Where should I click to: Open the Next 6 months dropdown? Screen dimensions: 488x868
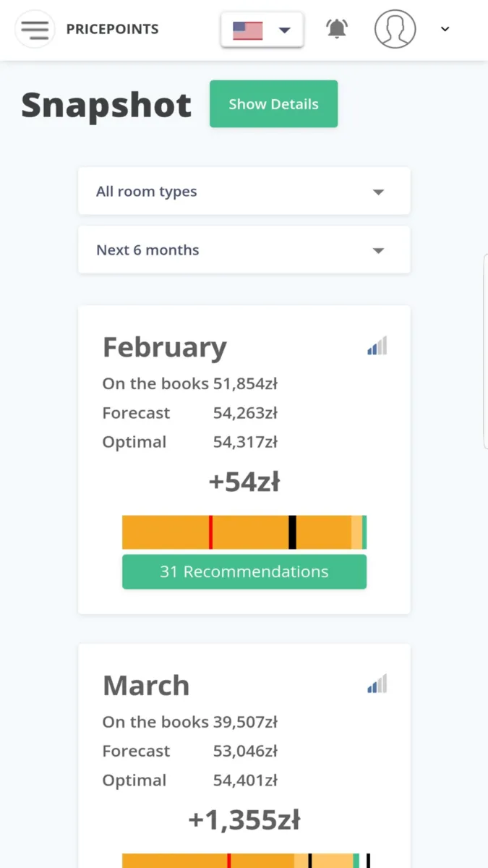pos(244,250)
